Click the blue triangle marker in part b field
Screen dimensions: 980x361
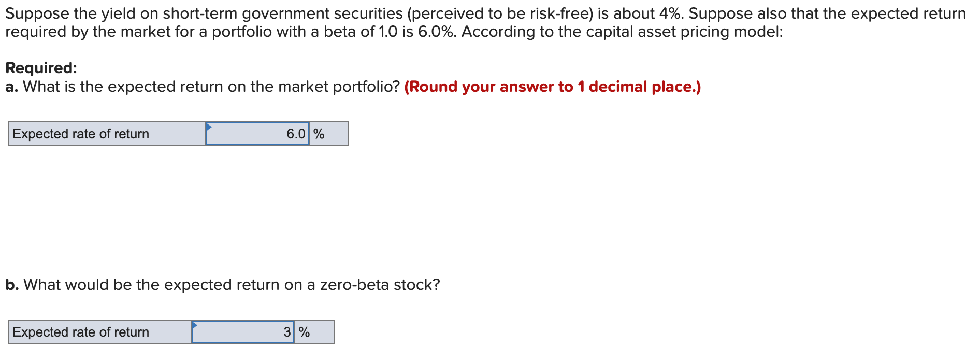pos(194,325)
